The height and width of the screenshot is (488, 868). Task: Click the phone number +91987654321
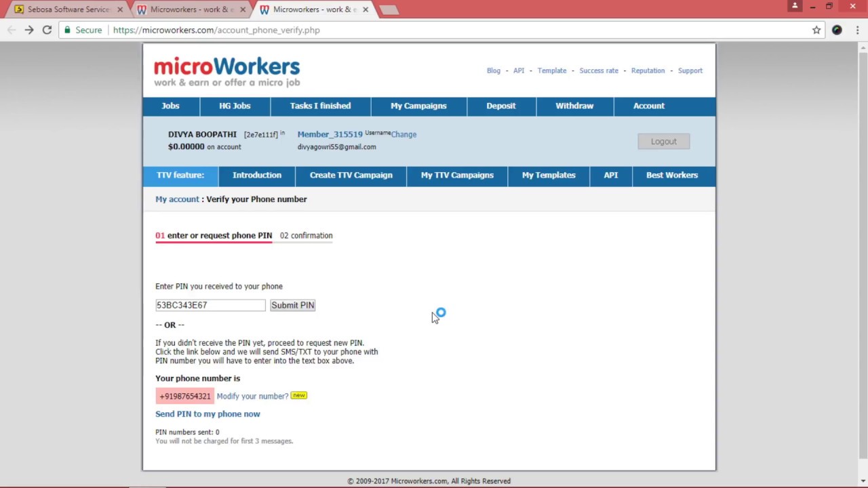coord(185,396)
